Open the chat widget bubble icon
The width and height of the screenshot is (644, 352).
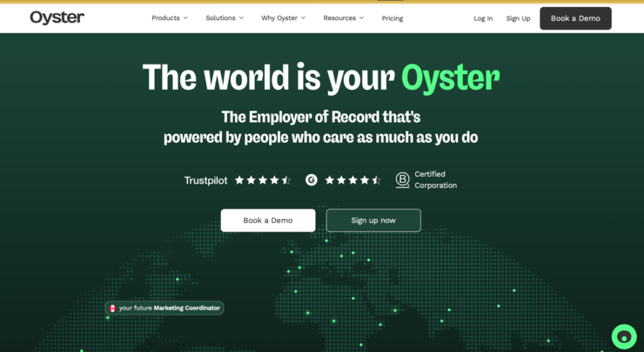point(624,337)
